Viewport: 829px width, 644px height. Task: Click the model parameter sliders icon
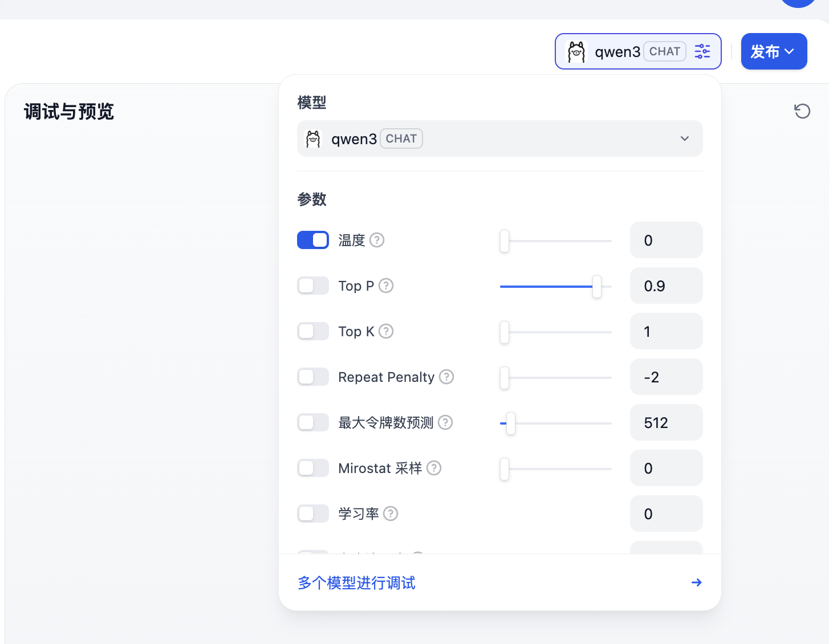(x=702, y=51)
